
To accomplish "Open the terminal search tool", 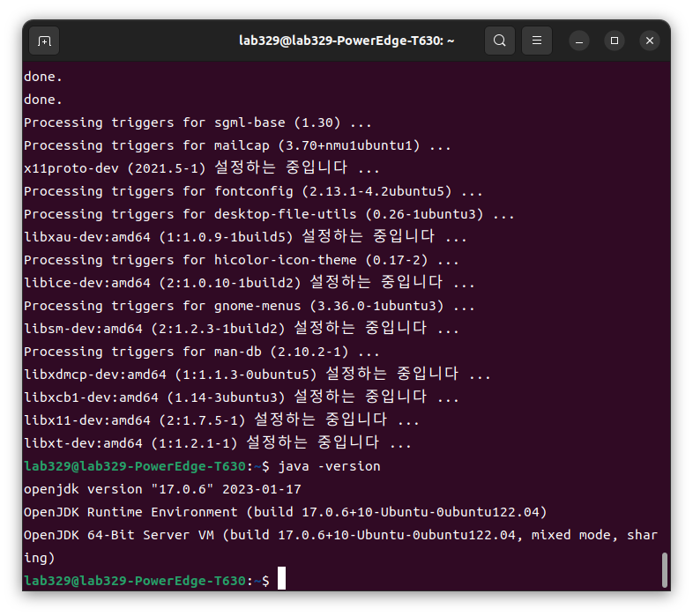I will (x=499, y=41).
